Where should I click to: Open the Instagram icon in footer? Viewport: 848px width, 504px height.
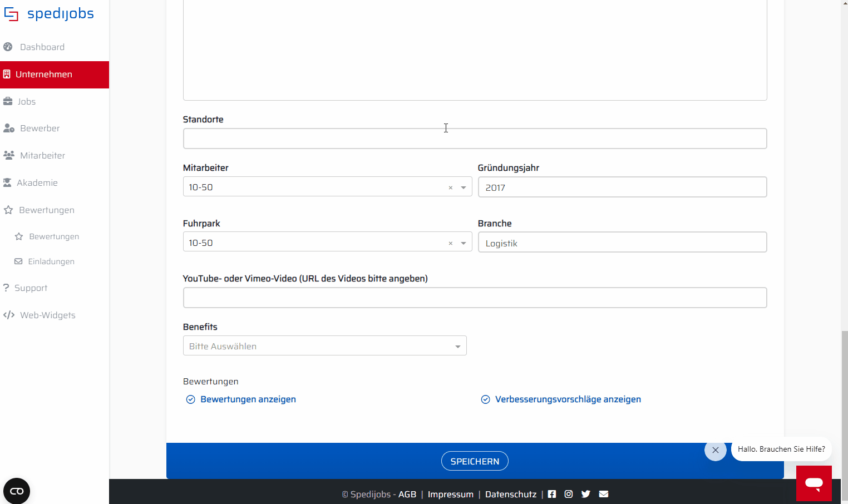(569, 494)
